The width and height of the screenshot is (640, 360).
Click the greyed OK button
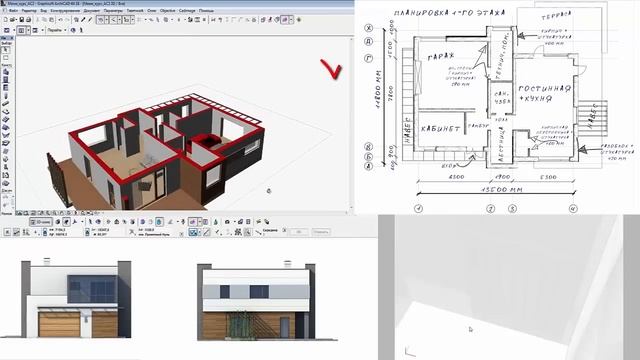pyautogui.click(x=298, y=232)
